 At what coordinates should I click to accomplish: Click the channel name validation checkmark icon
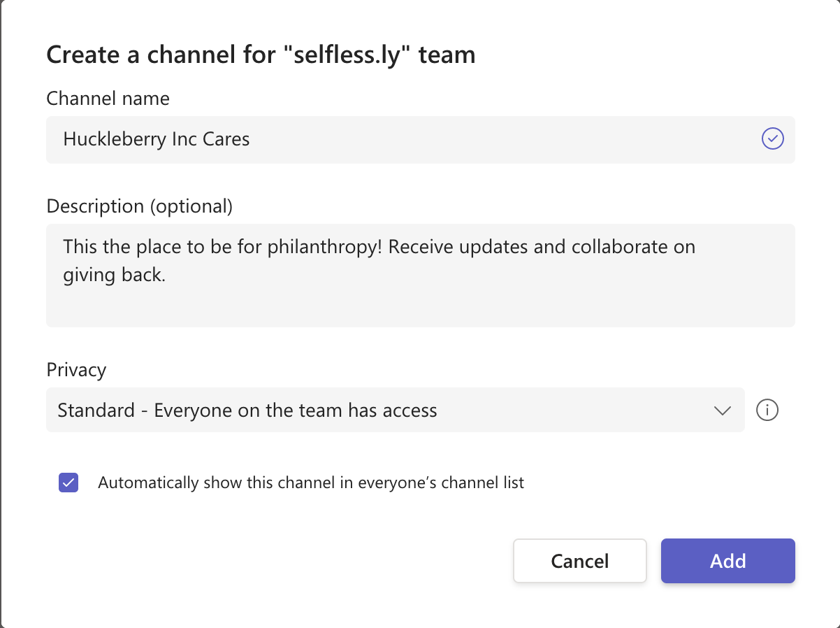[772, 138]
